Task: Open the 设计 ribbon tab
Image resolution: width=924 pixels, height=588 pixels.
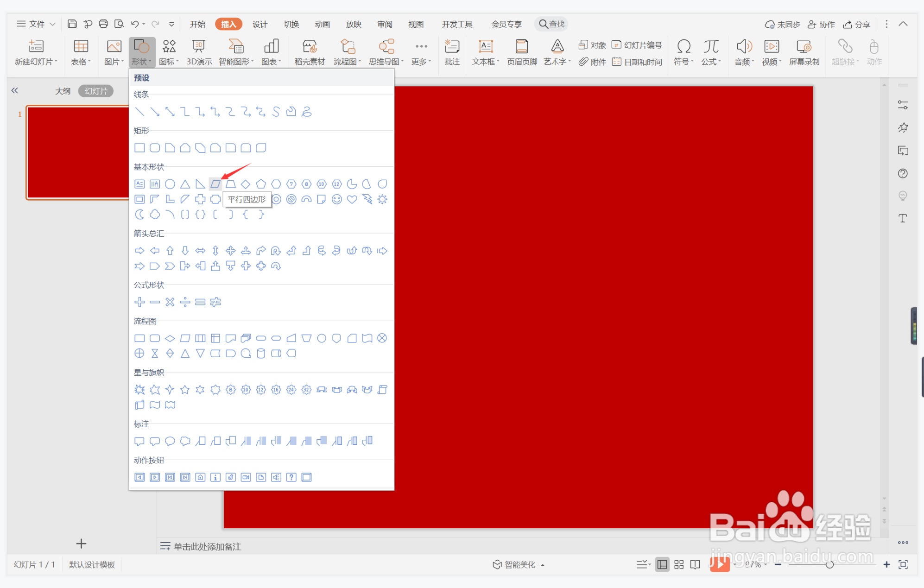Action: pyautogui.click(x=259, y=24)
